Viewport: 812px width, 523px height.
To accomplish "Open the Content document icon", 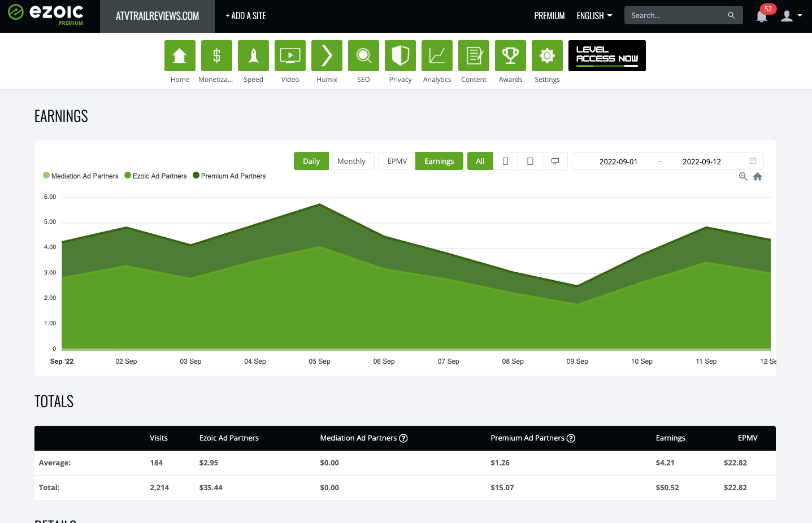I will click(x=474, y=55).
